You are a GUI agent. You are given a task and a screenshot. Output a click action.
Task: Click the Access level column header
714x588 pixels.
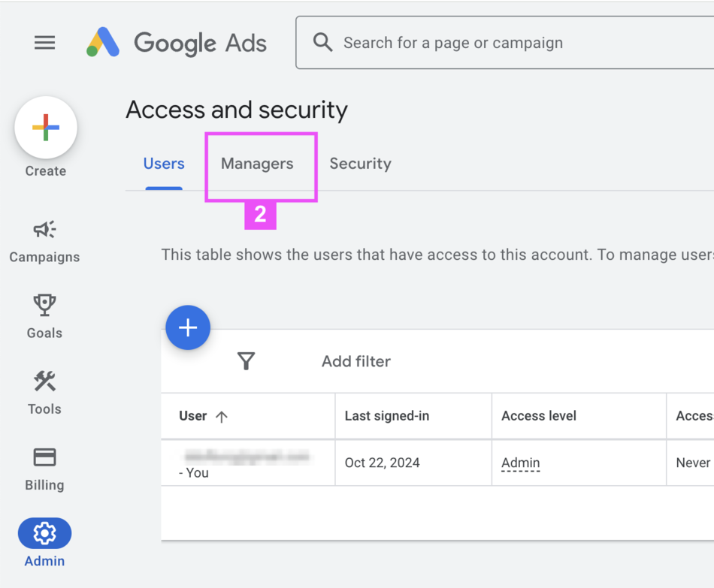tap(539, 416)
